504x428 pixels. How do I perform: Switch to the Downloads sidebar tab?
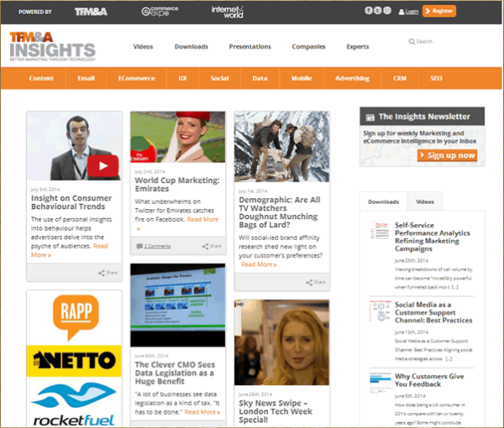(384, 201)
